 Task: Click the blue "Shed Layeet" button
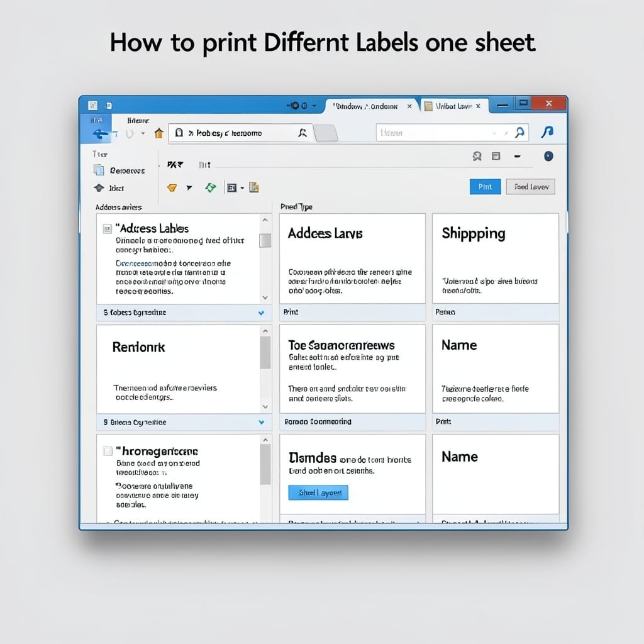click(x=318, y=492)
